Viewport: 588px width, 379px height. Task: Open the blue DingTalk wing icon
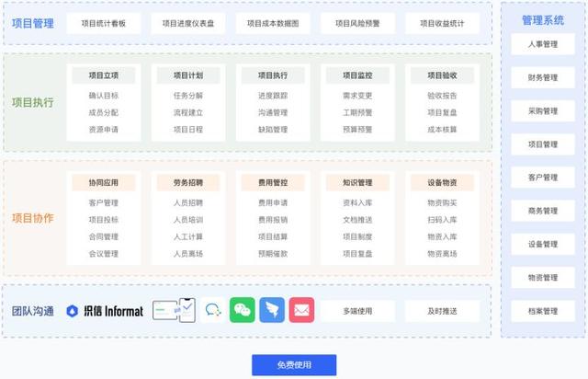(x=272, y=310)
